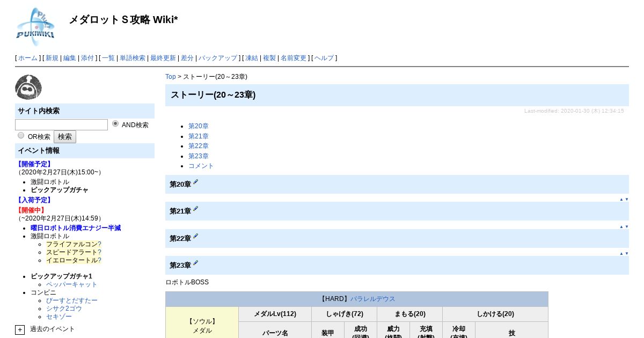644x338 pixels.
Task: Click the PukiWiki Plus logo
Action: tap(35, 26)
